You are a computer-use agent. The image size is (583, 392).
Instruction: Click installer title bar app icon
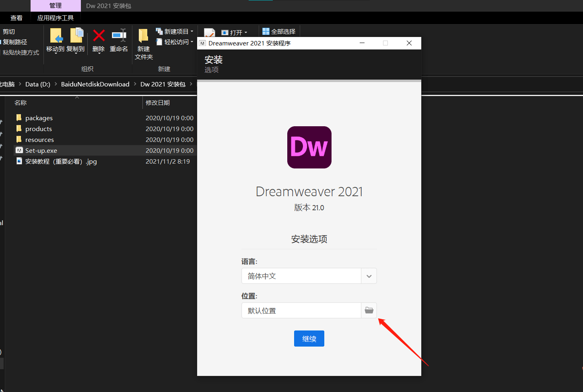203,43
